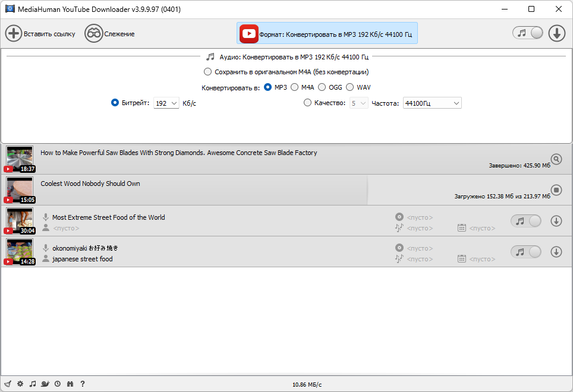This screenshot has height=392, width=573.
Task: Start download of Most Extreme Street Food
Action: tap(556, 221)
